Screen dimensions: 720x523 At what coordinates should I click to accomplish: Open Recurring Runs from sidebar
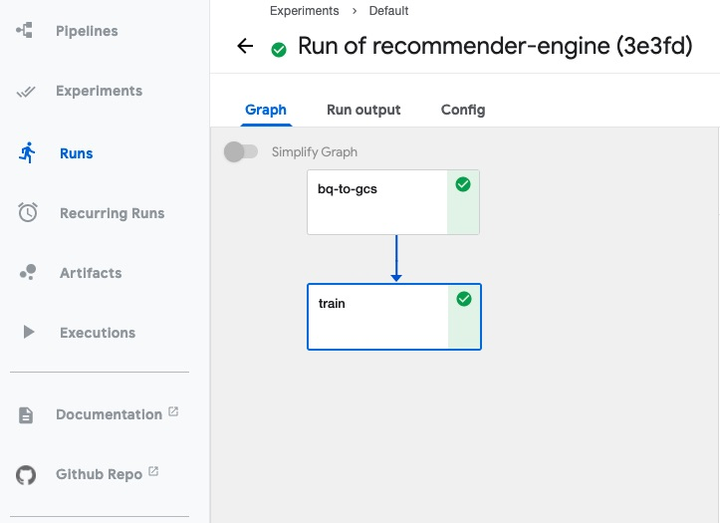[x=112, y=213]
